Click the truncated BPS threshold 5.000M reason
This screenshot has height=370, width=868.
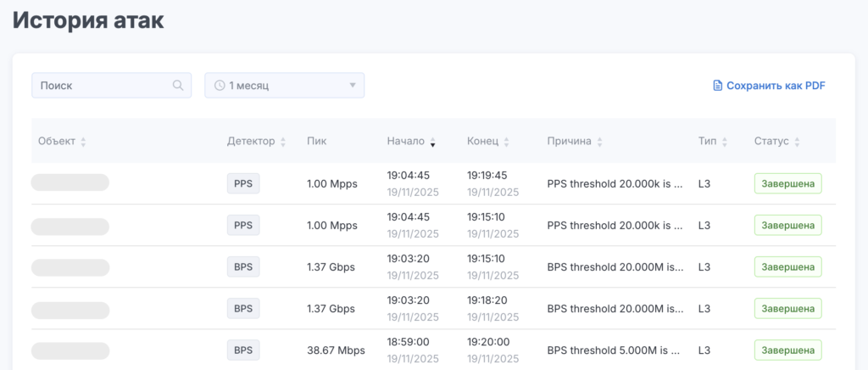615,350
